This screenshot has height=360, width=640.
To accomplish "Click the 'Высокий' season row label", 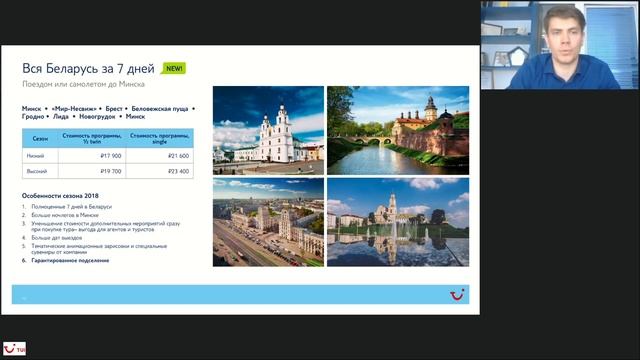I will click(37, 171).
